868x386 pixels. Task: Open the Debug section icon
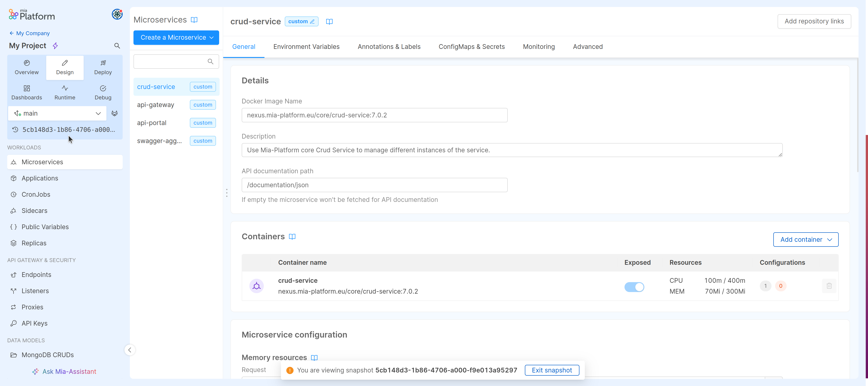point(103,88)
